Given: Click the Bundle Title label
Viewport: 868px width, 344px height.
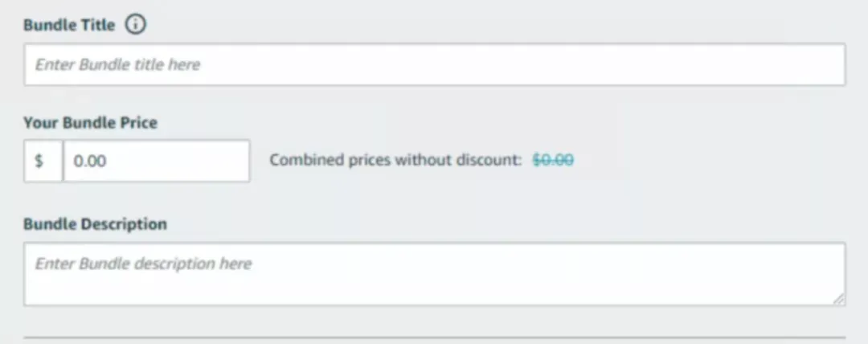Looking at the screenshot, I should [x=69, y=25].
